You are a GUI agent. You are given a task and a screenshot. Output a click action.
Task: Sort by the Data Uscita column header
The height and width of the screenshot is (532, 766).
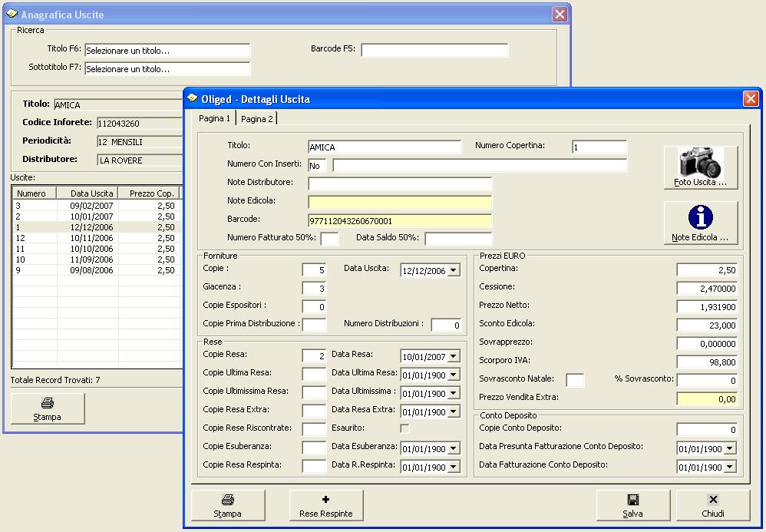(x=87, y=193)
